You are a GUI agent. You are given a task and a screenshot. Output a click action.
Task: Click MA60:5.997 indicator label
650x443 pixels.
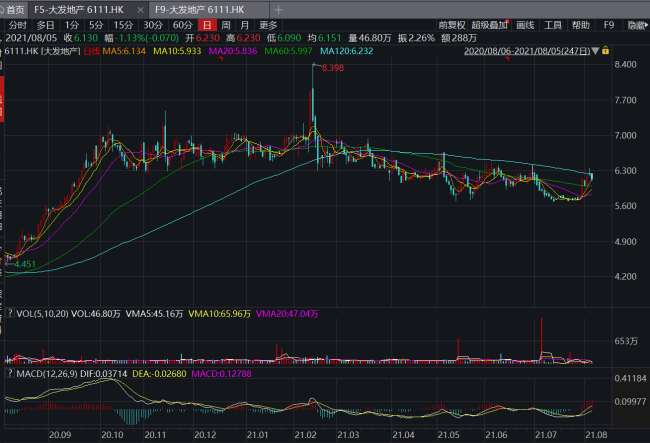[x=288, y=51]
